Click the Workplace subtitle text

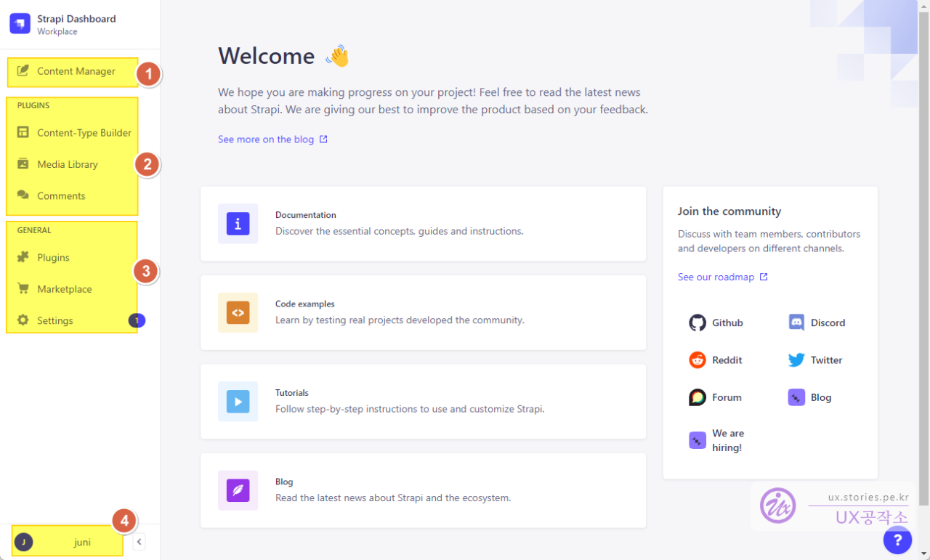click(57, 32)
